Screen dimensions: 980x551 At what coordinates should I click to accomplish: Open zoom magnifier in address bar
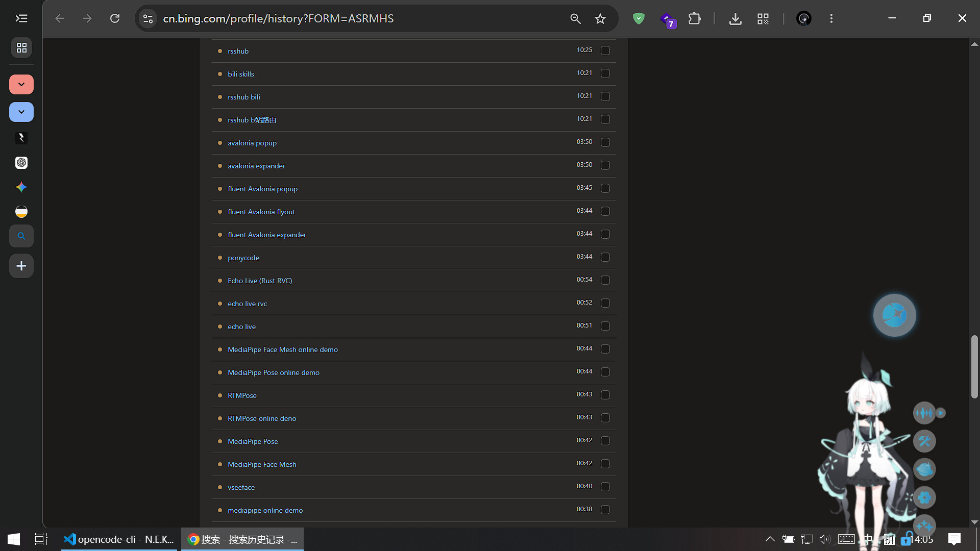tap(575, 18)
